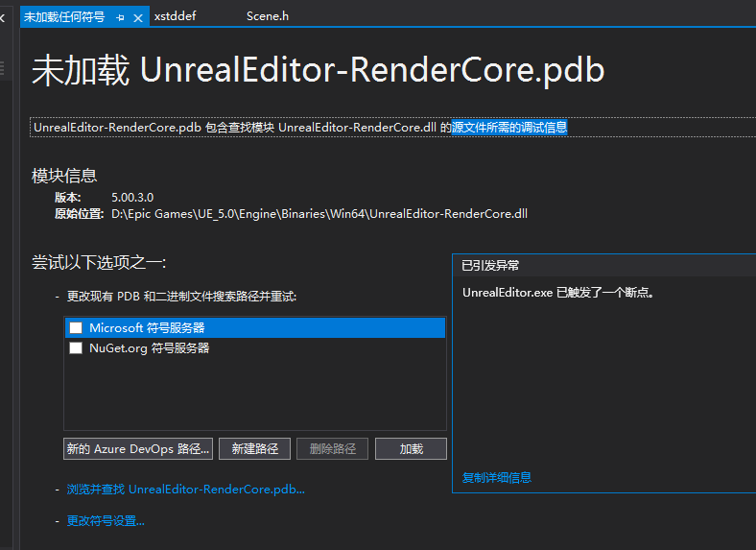
Task: Click the 已引发异常 panel header
Action: [604, 265]
